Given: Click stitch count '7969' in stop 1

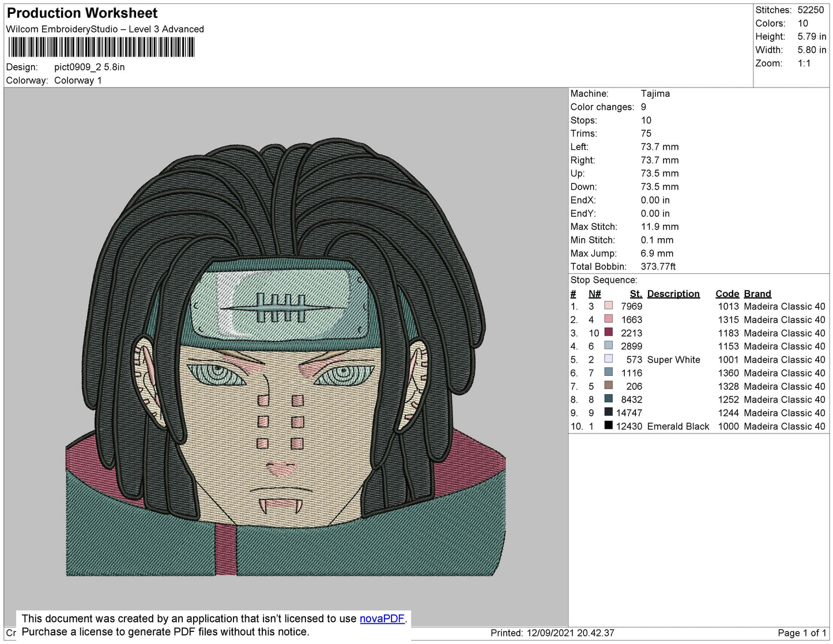Looking at the screenshot, I should click(x=632, y=306).
